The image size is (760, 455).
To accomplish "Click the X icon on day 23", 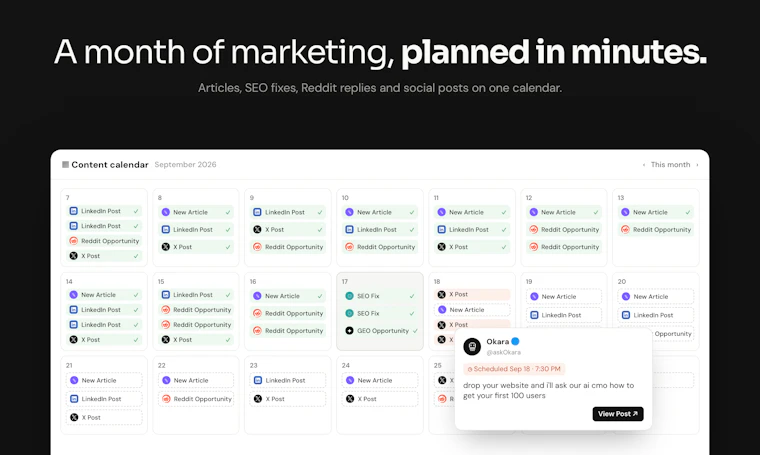I will click(x=258, y=399).
